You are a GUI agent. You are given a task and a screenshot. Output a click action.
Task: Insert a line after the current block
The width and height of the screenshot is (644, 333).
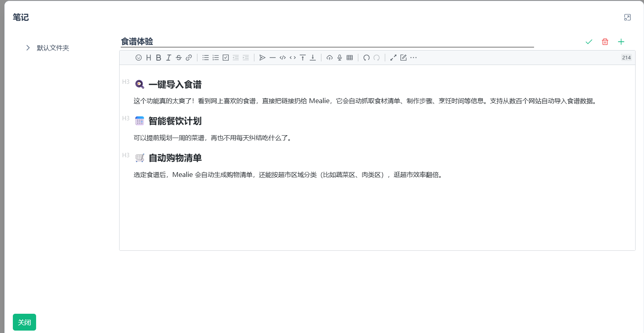point(313,58)
